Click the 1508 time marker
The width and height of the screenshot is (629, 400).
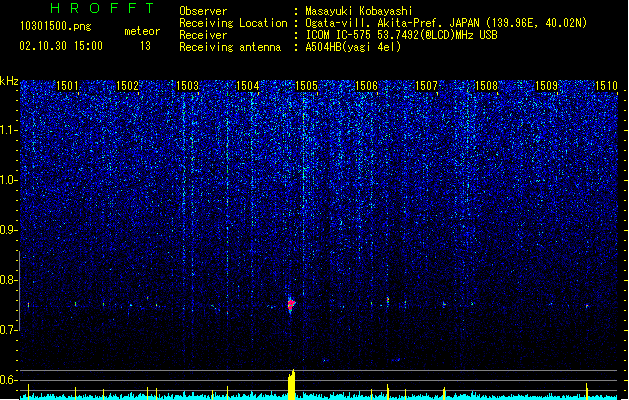[x=486, y=86]
